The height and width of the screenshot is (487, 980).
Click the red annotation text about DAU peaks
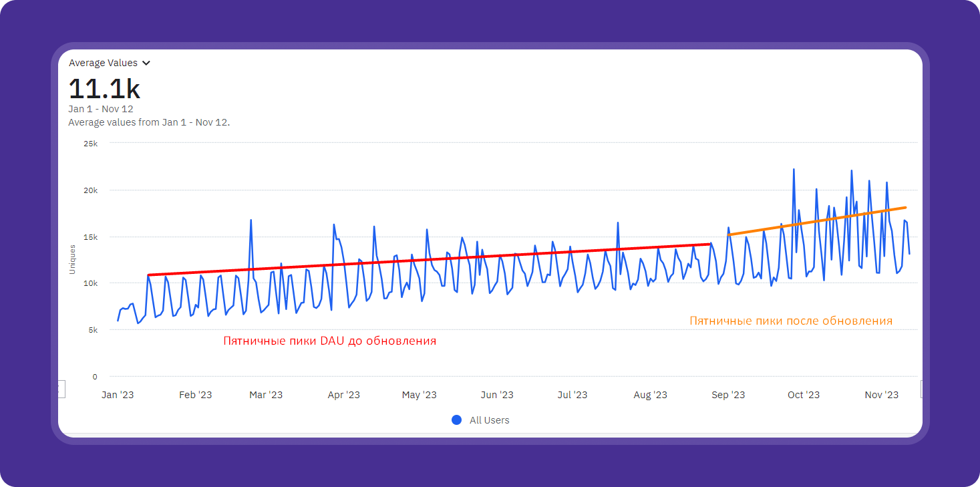(329, 341)
